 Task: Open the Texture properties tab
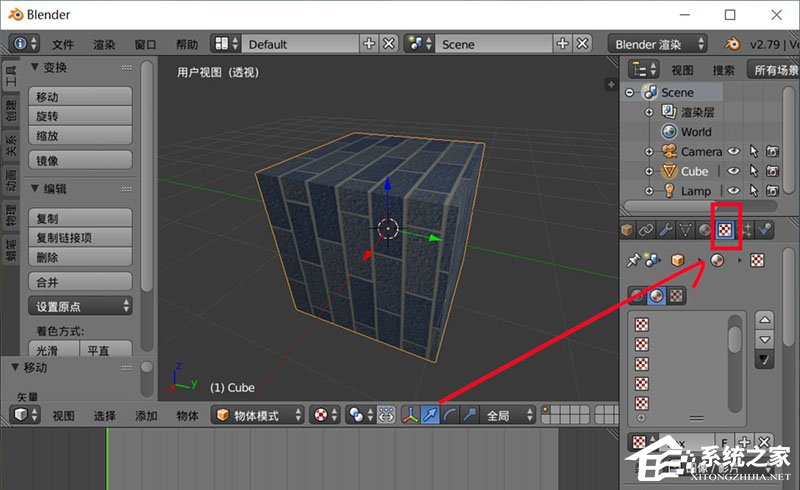(x=727, y=230)
